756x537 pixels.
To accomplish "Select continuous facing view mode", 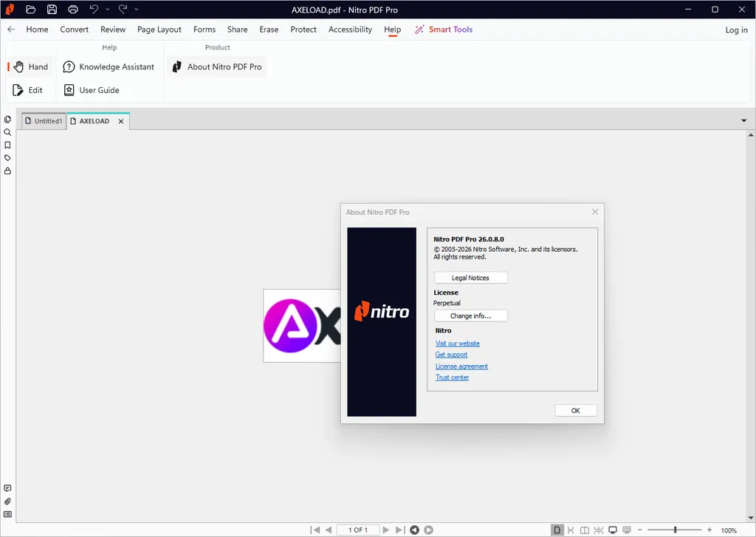I will click(598, 530).
